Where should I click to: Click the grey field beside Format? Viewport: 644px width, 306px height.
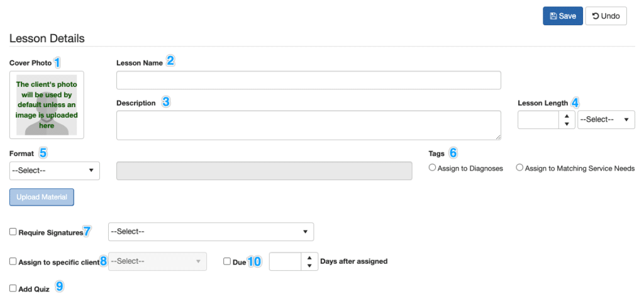coord(265,171)
